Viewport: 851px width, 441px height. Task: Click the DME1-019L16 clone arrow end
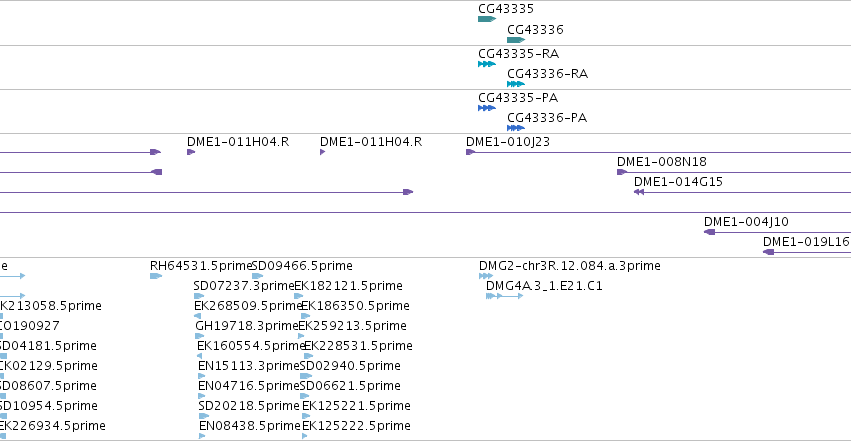click(769, 252)
